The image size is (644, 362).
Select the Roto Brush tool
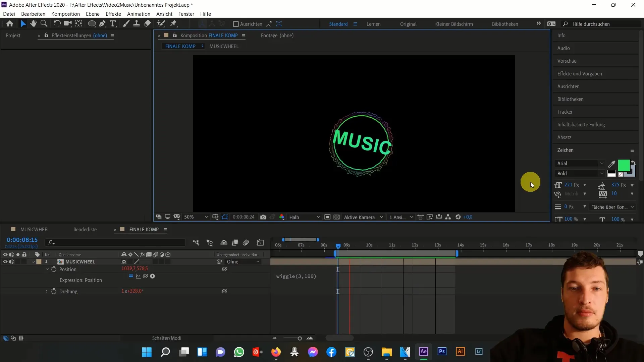pyautogui.click(x=161, y=24)
